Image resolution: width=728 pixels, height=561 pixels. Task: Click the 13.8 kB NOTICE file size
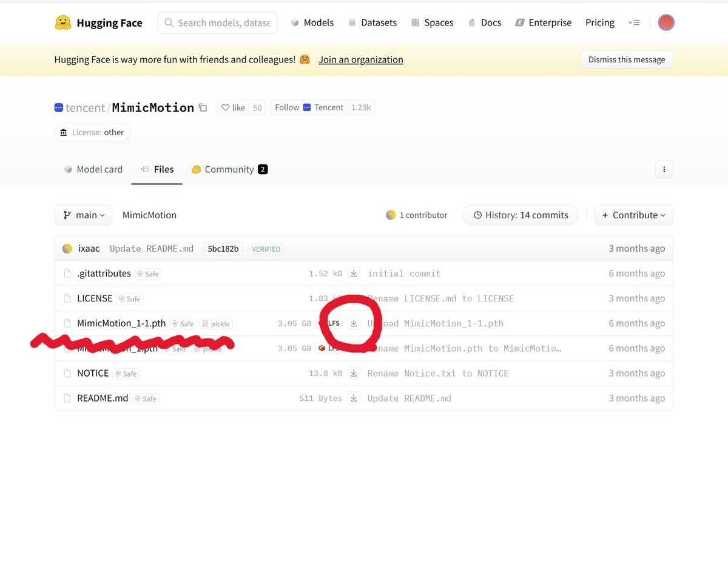pyautogui.click(x=325, y=373)
